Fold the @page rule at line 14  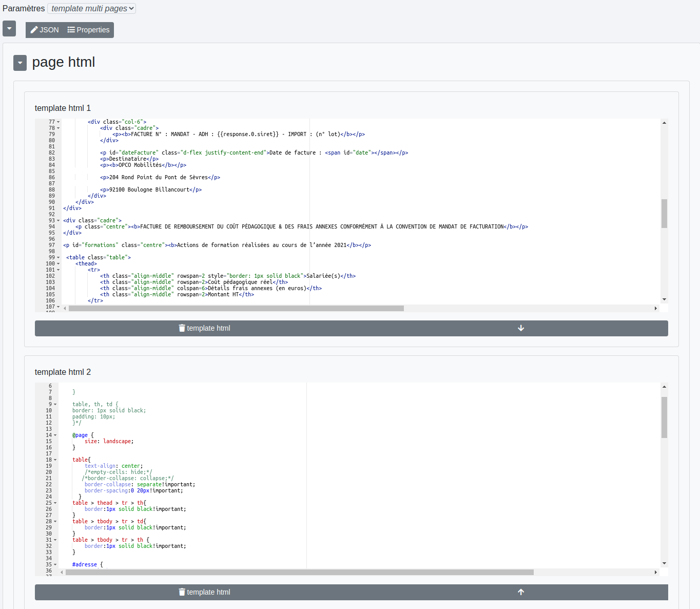(55, 435)
